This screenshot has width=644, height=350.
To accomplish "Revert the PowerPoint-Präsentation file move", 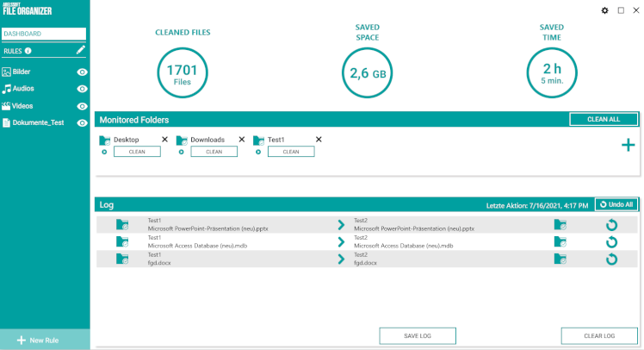I will coord(611,224).
